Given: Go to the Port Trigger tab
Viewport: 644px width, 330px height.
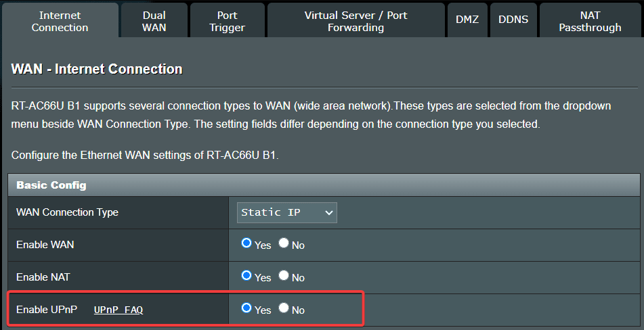Looking at the screenshot, I should click(227, 21).
